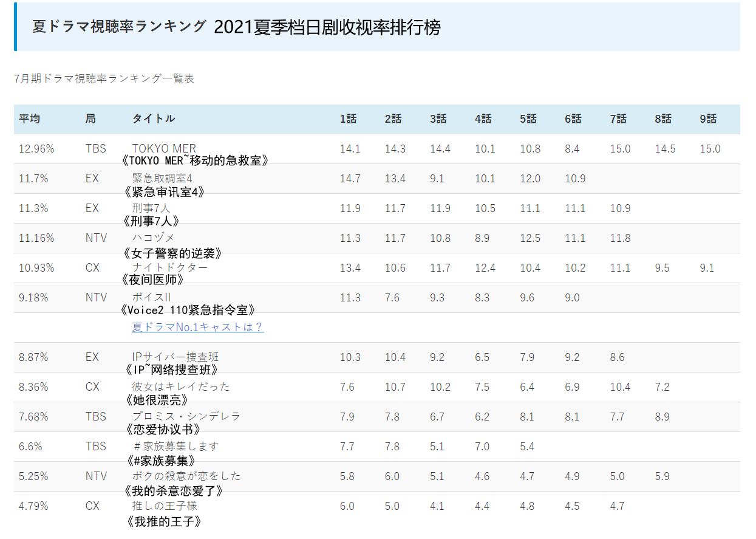Click TBS in the TOKYO MER row

click(x=96, y=149)
